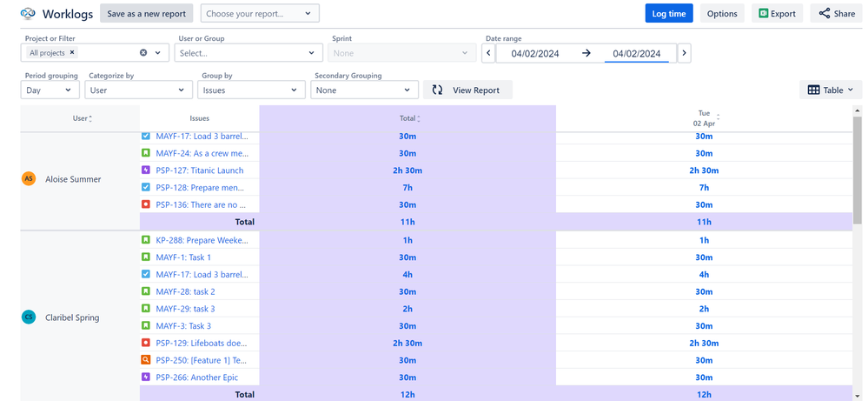Open the Group by Issues dropdown
The height and width of the screenshot is (401, 868).
click(x=251, y=90)
